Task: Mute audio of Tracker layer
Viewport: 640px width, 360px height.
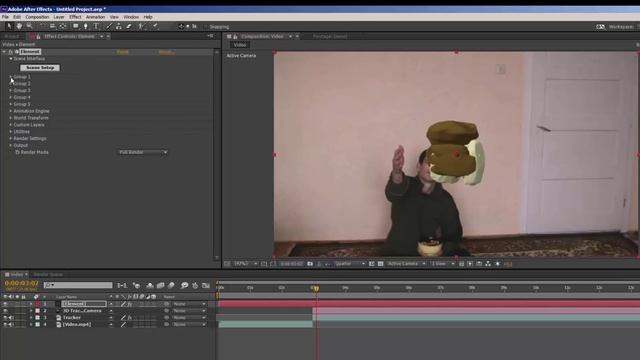Action: click(11, 318)
